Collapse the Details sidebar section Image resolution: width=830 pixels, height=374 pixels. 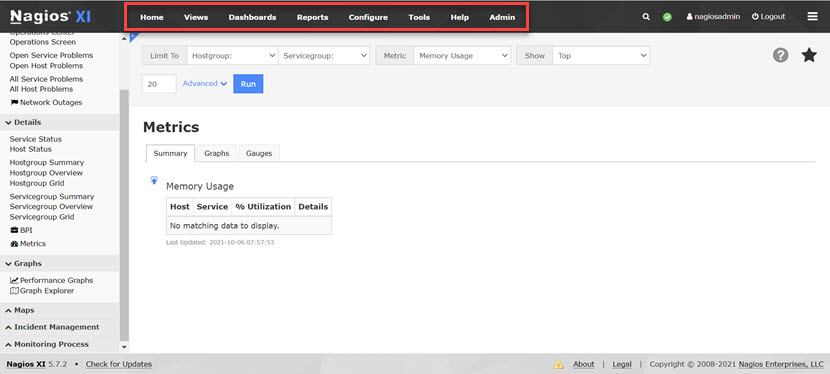[59, 122]
